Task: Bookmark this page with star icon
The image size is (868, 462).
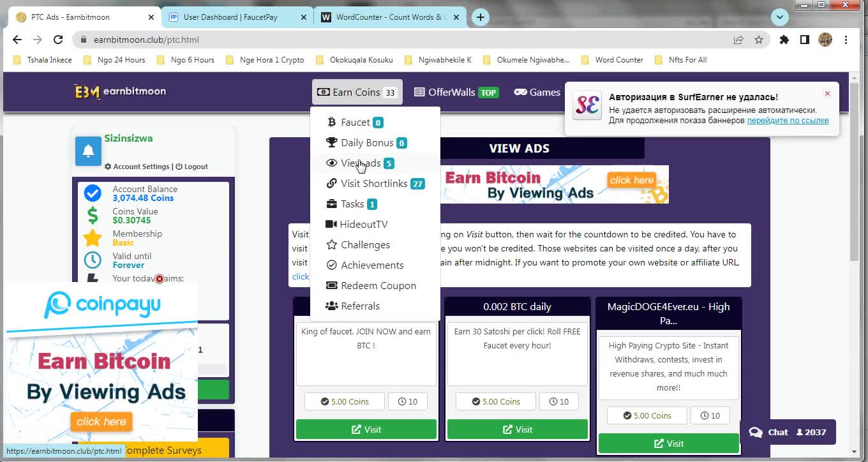Action: (759, 40)
